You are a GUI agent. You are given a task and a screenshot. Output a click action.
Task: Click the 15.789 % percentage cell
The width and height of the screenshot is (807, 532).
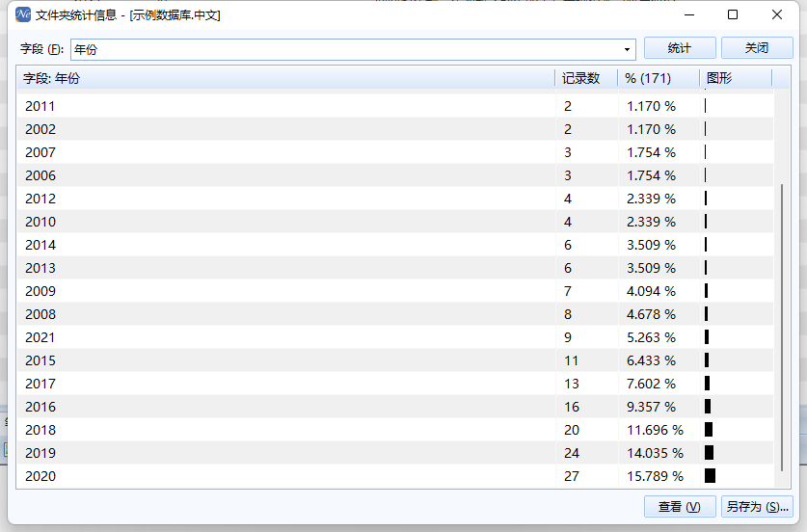[x=655, y=476]
